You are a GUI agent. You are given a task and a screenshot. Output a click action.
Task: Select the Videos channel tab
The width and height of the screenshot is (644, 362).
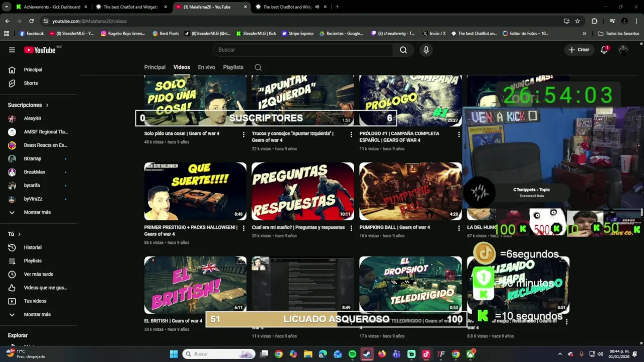point(182,67)
